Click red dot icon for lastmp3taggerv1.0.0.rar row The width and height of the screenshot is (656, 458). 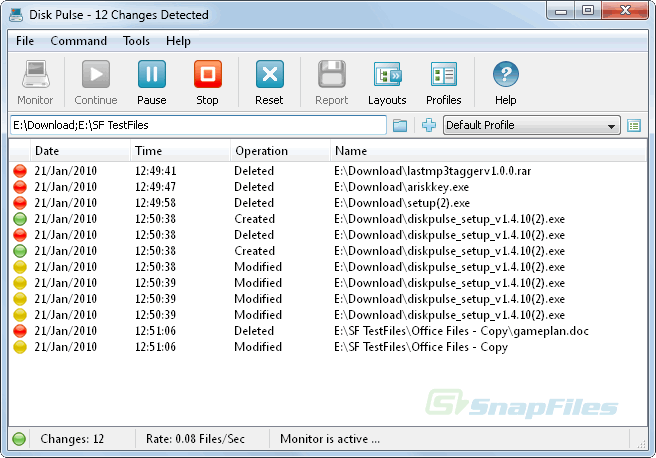[x=20, y=171]
